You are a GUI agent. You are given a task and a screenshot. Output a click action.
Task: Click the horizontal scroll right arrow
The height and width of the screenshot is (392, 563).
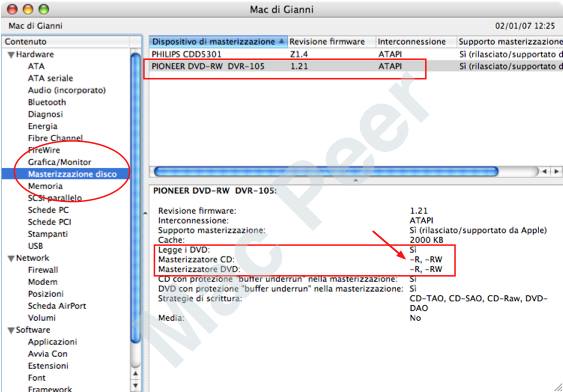(556, 172)
